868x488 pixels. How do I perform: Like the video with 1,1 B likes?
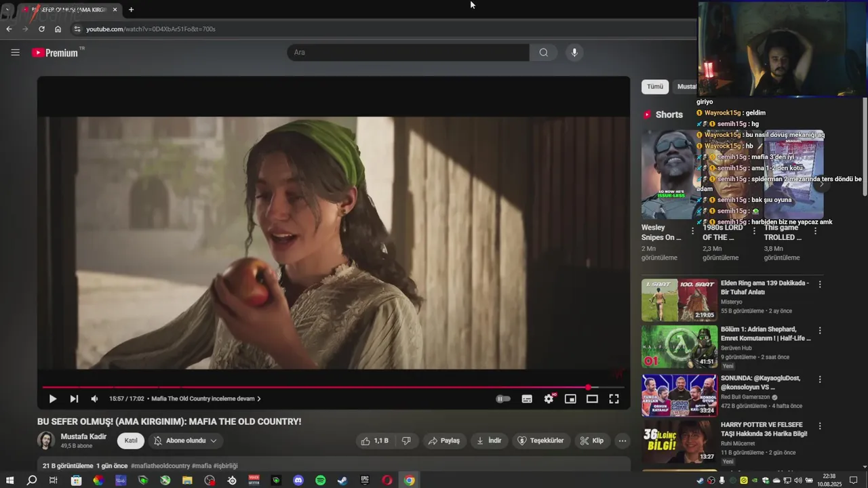coord(375,441)
